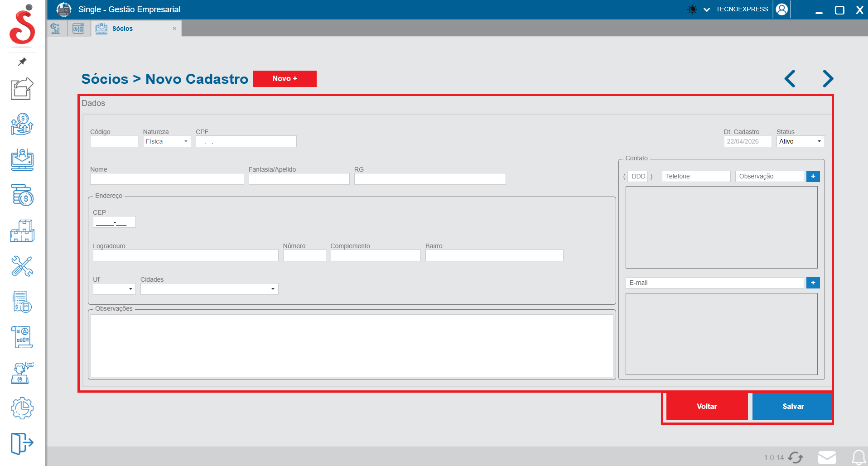Click the Salvar button
Screen dimensions: 868x466
coord(792,406)
